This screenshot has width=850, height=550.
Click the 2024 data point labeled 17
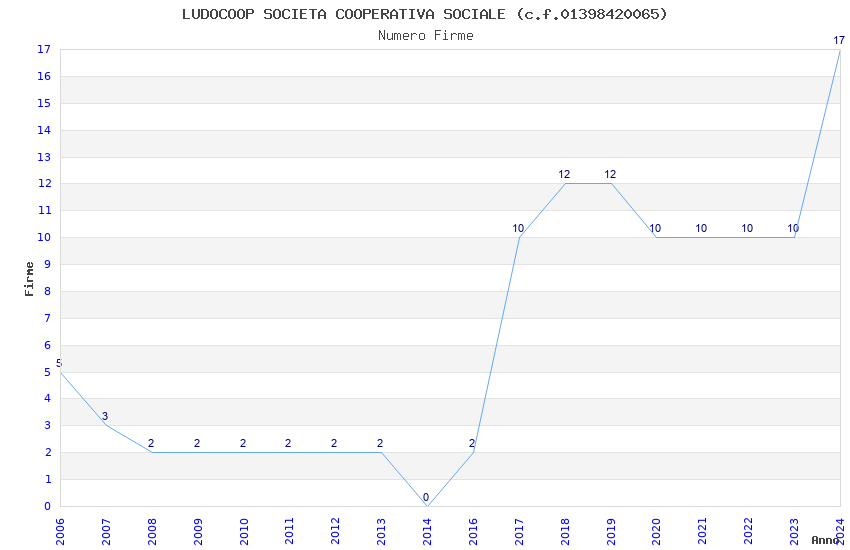pos(840,50)
